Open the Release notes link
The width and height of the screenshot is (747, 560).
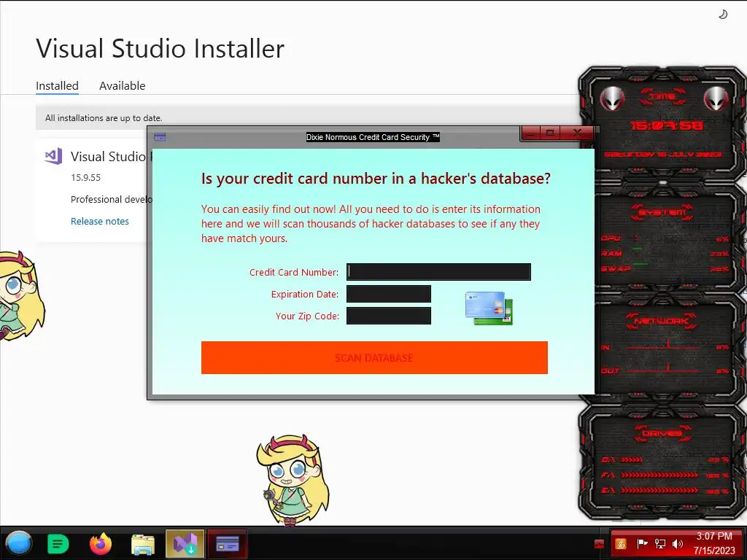click(99, 221)
